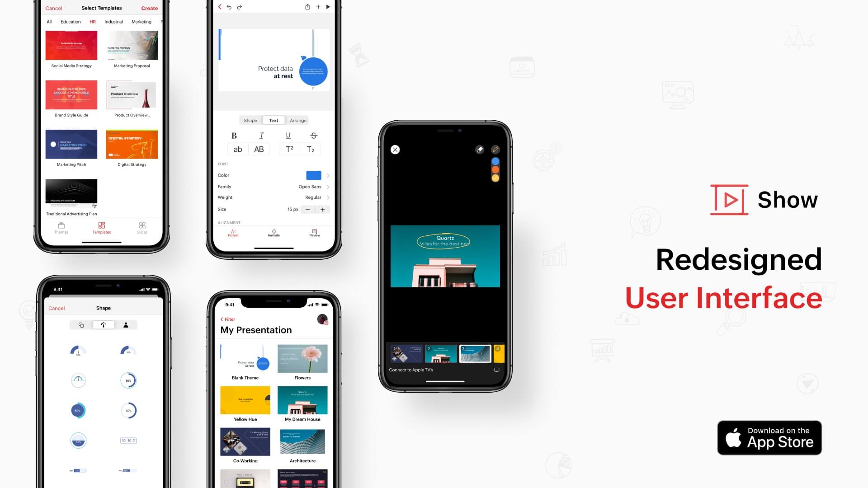
Task: Click the Subscript text icon
Action: (311, 149)
